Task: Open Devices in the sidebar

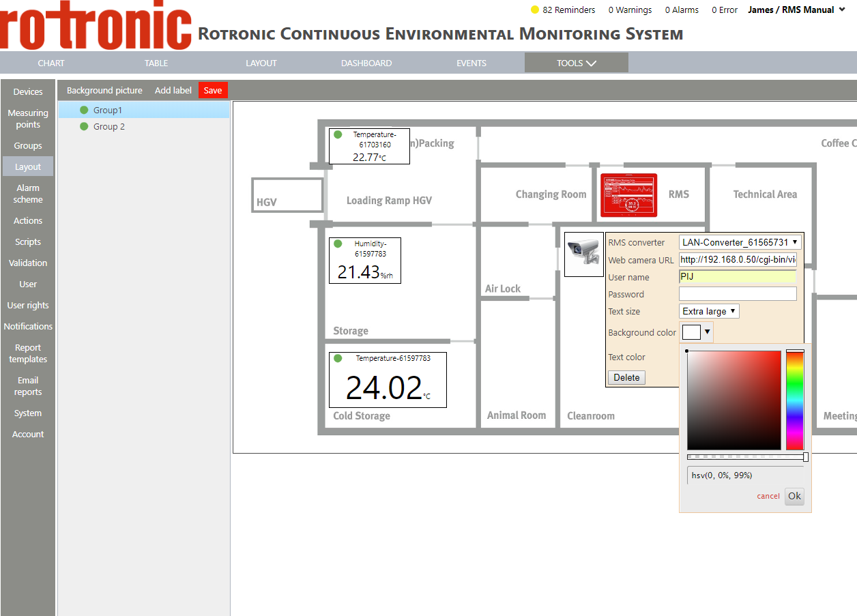Action: (x=28, y=91)
